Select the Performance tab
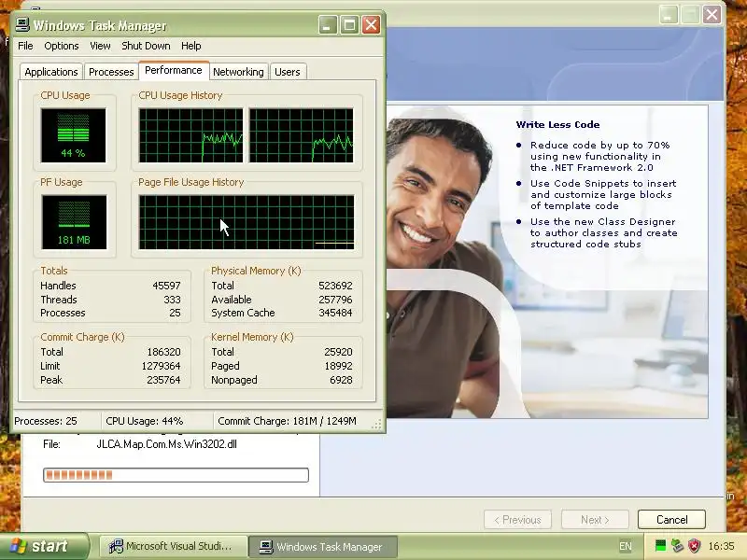The height and width of the screenshot is (560, 747). 174,70
